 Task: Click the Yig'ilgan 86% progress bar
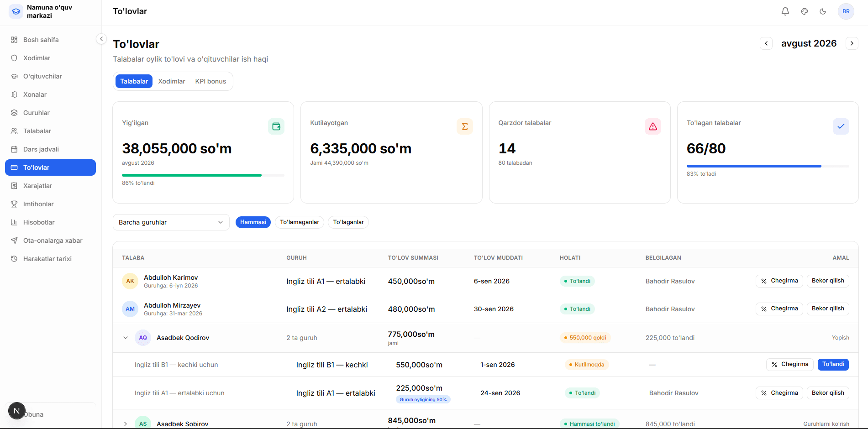[203, 175]
